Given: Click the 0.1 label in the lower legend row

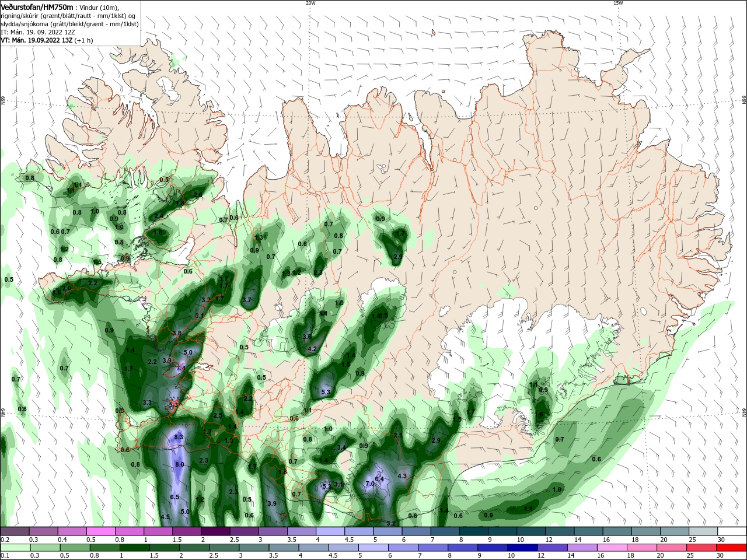Looking at the screenshot, I should pyautogui.click(x=5, y=556).
